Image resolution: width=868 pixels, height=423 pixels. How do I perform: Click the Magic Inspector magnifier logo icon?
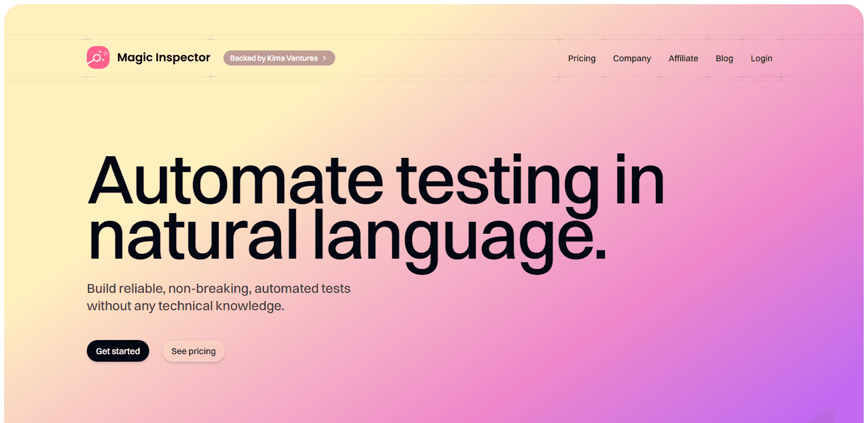coord(98,57)
